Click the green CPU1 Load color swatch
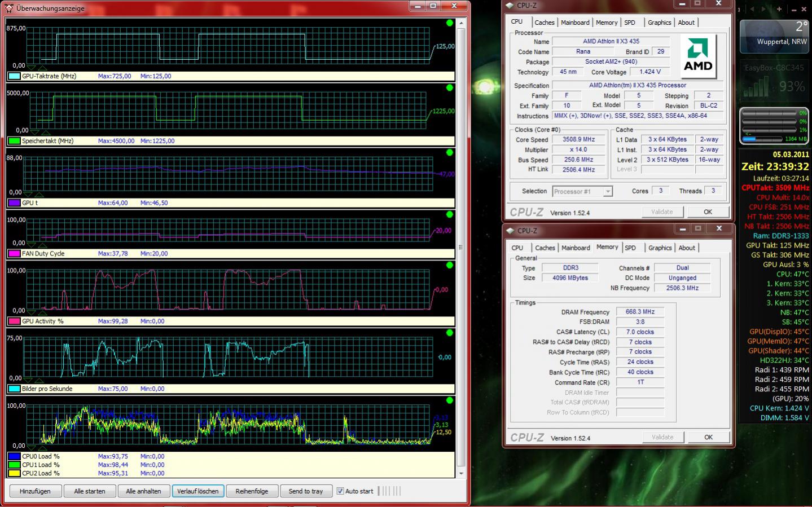This screenshot has width=812, height=507. pos(14,465)
